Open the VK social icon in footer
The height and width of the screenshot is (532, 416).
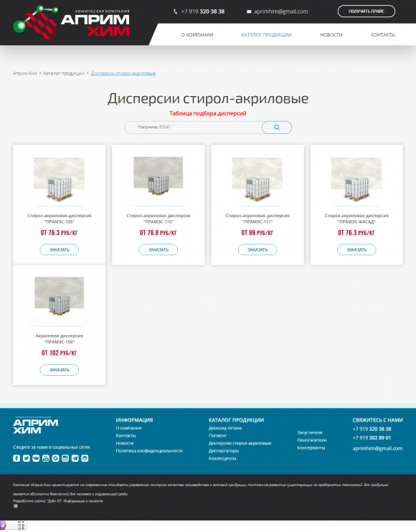(x=36, y=458)
